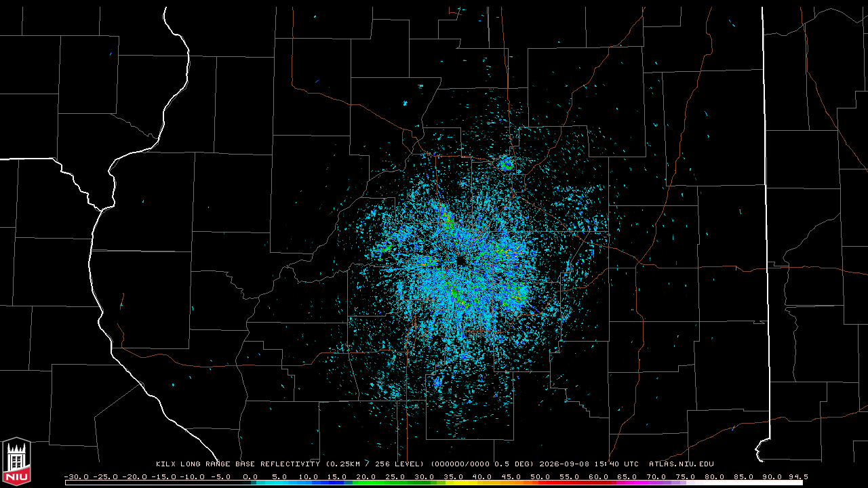Click the NIU castle logo
The image size is (868, 488).
click(16, 462)
